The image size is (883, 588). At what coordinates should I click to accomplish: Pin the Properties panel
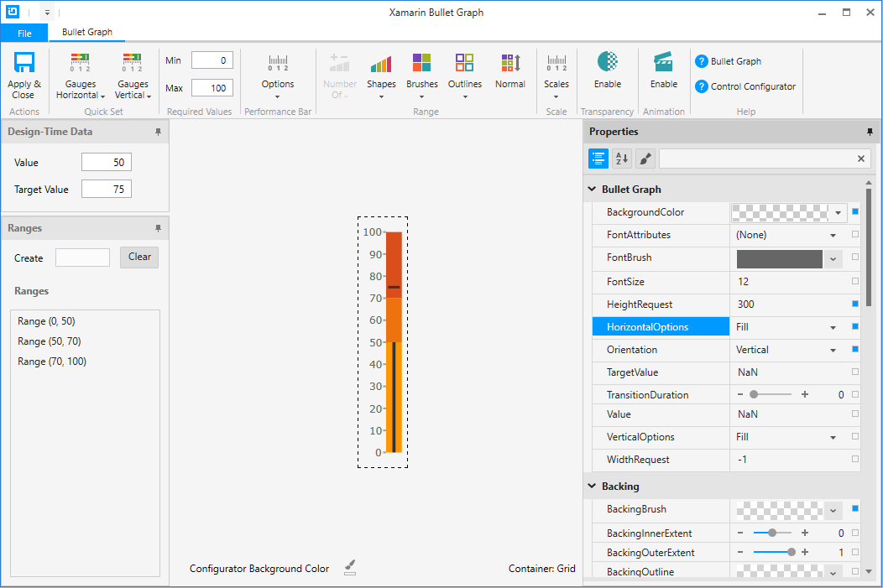(x=870, y=132)
